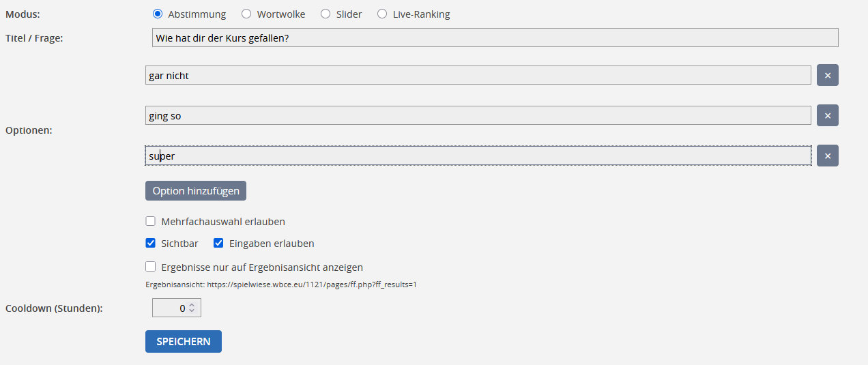The width and height of the screenshot is (868, 365).
Task: Enable Mehrfachauswahl erlauben checkbox
Action: pyautogui.click(x=151, y=222)
